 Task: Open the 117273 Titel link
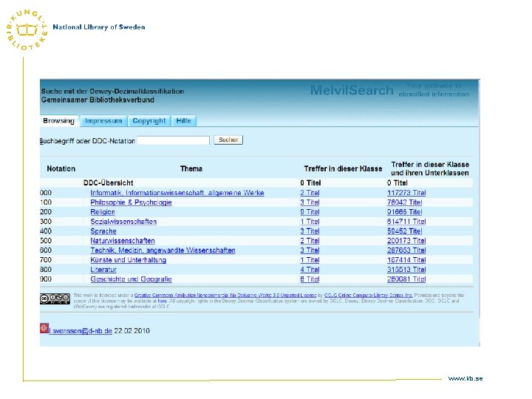[x=406, y=193]
